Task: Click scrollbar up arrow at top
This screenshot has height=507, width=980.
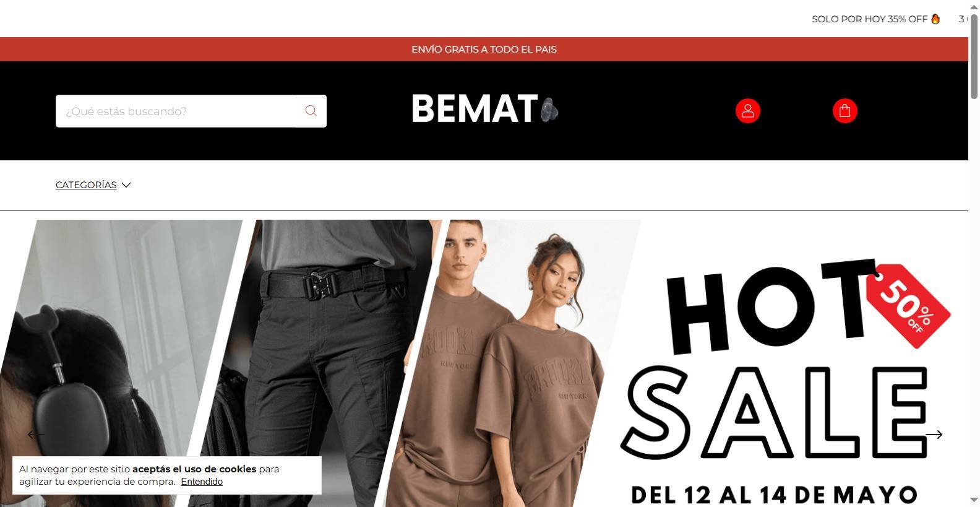Action: 974,6
